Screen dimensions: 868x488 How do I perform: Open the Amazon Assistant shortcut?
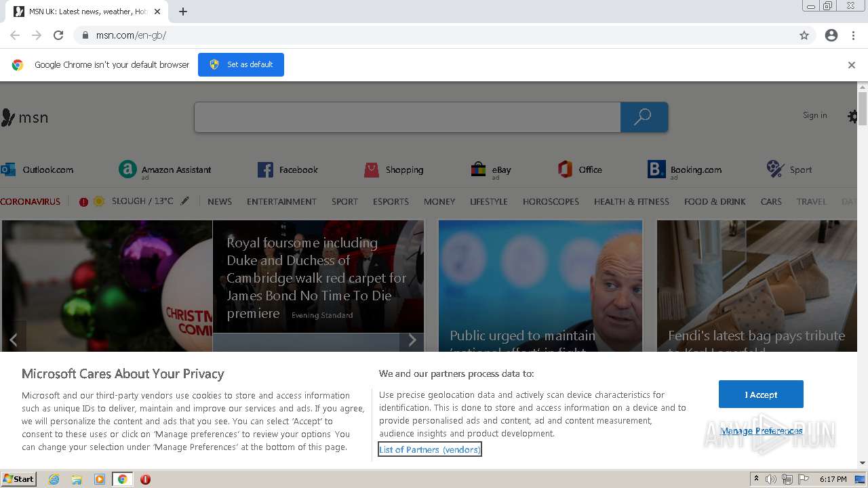coord(165,169)
